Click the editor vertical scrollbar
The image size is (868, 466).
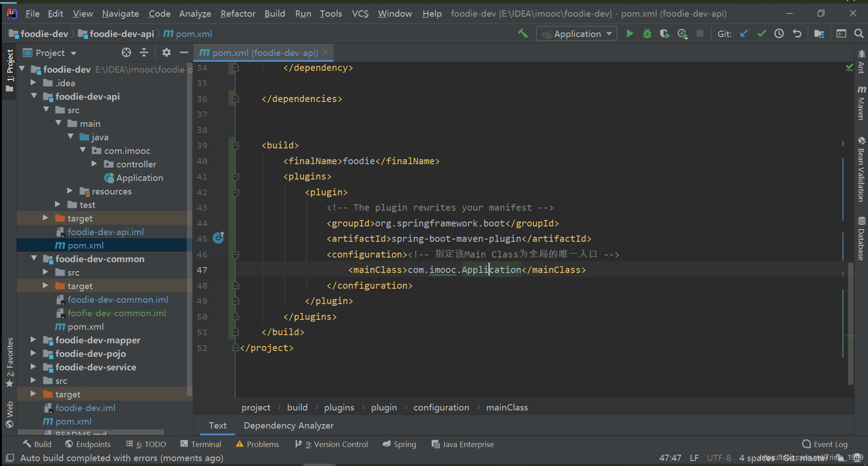coord(850,323)
